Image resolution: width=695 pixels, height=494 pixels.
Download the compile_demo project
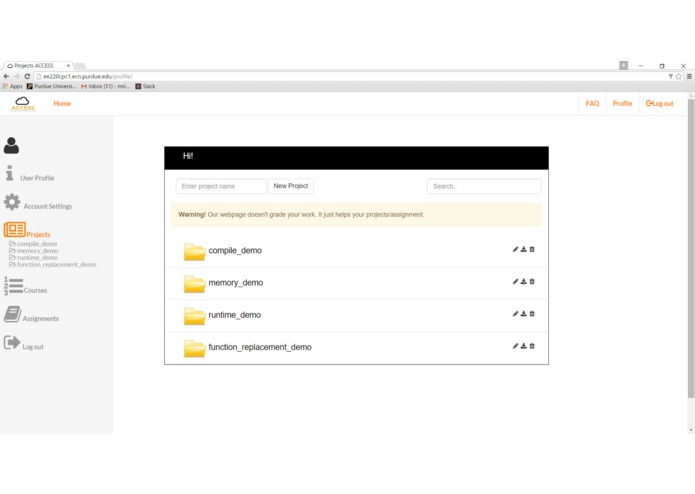[x=523, y=249]
